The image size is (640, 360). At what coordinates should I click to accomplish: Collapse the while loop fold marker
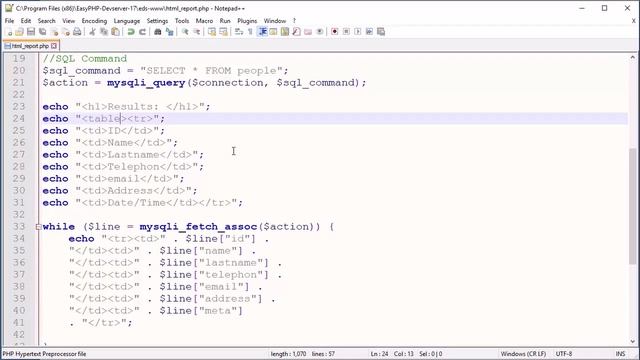[38, 227]
